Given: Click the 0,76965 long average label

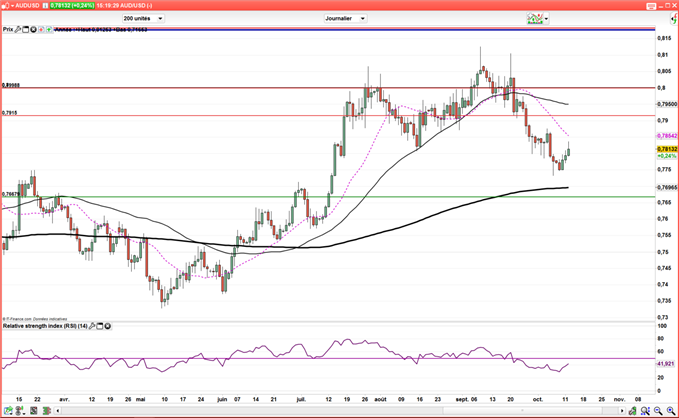Looking at the screenshot, I should [x=667, y=187].
